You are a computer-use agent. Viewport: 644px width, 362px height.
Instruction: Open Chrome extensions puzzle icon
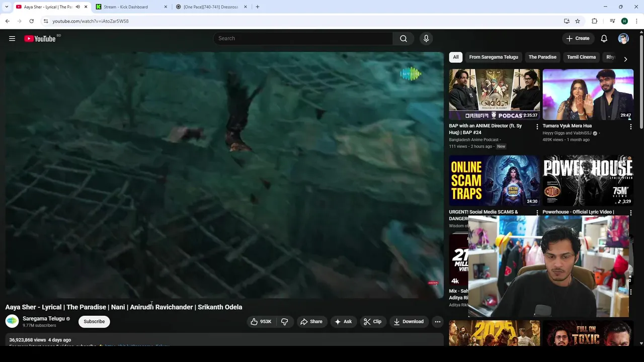594,21
